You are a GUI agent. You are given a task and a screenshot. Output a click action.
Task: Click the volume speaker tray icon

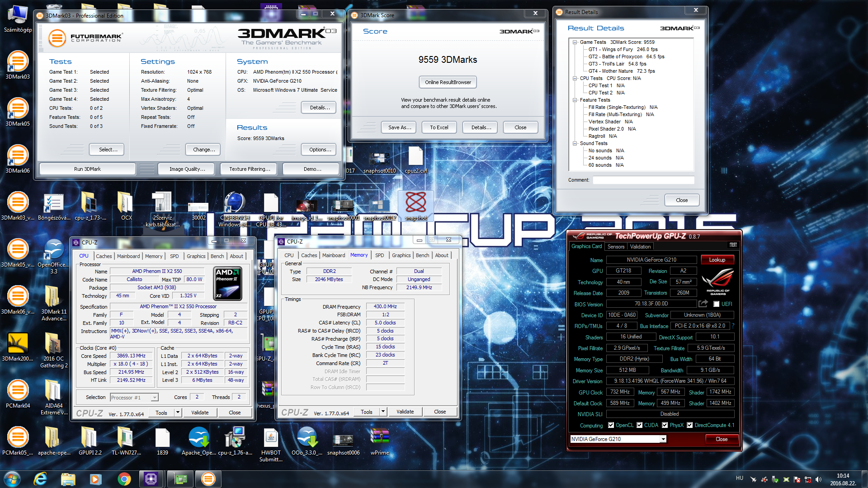[x=818, y=479]
